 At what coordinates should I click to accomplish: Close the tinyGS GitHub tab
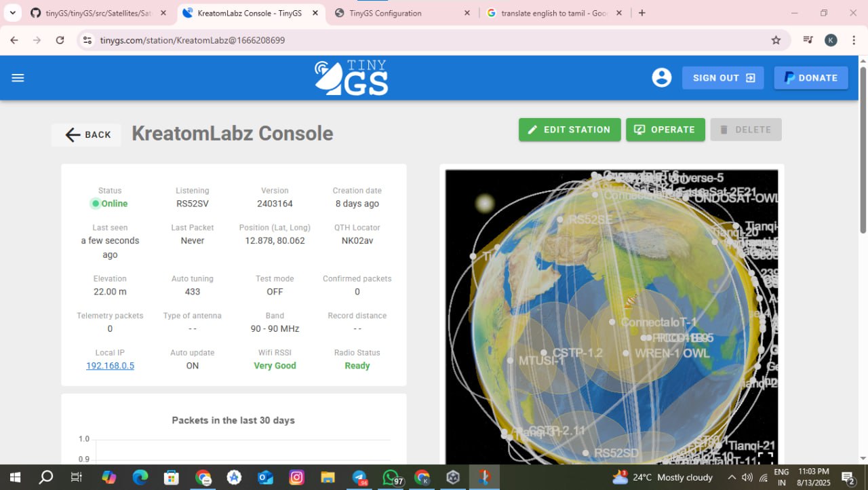point(162,13)
